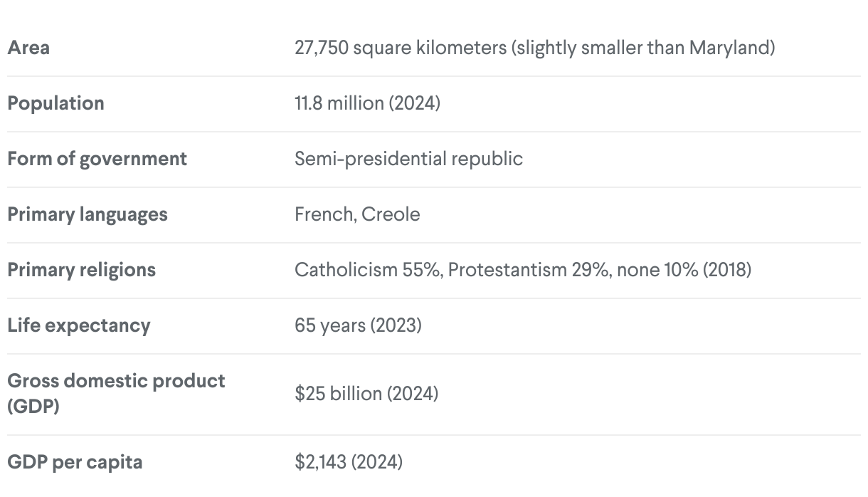
Task: Click the Form of government label
Action: (97, 158)
